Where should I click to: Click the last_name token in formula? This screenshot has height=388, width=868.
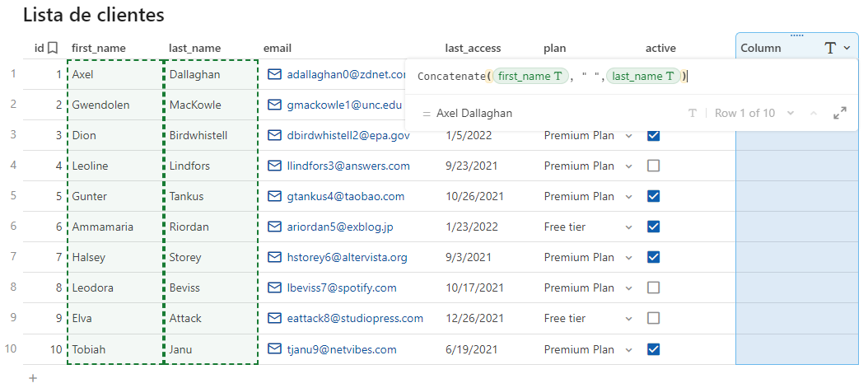coord(643,76)
